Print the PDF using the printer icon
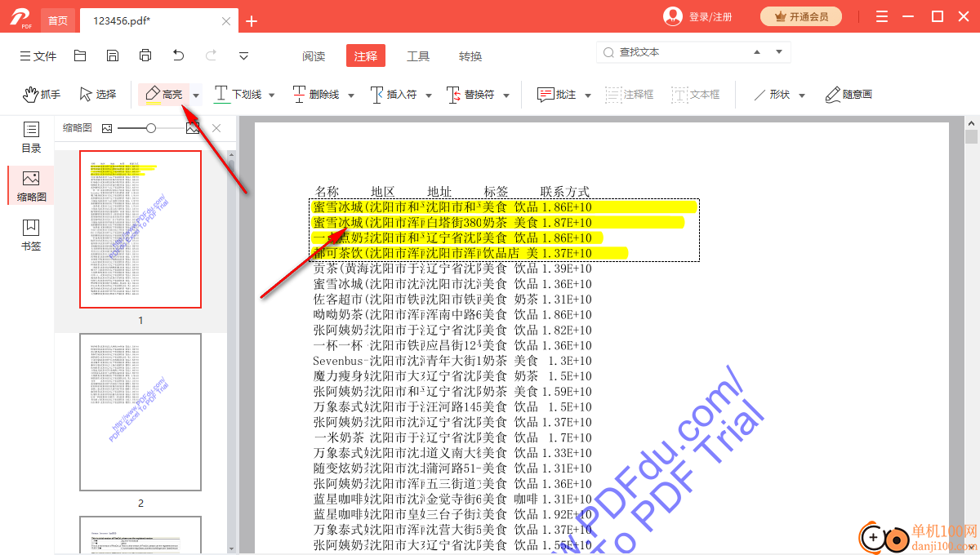Viewport: 980px width, 555px height. tap(145, 55)
